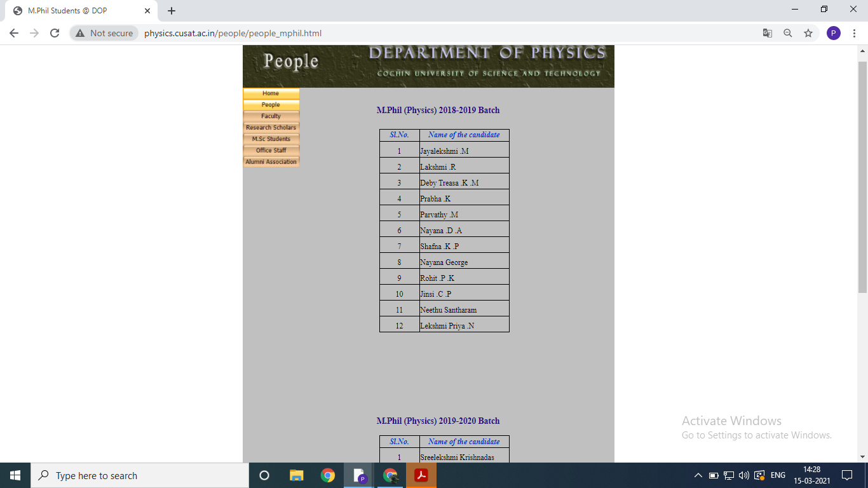Open the Action Center notifications icon
Image resolution: width=868 pixels, height=488 pixels.
(x=846, y=475)
